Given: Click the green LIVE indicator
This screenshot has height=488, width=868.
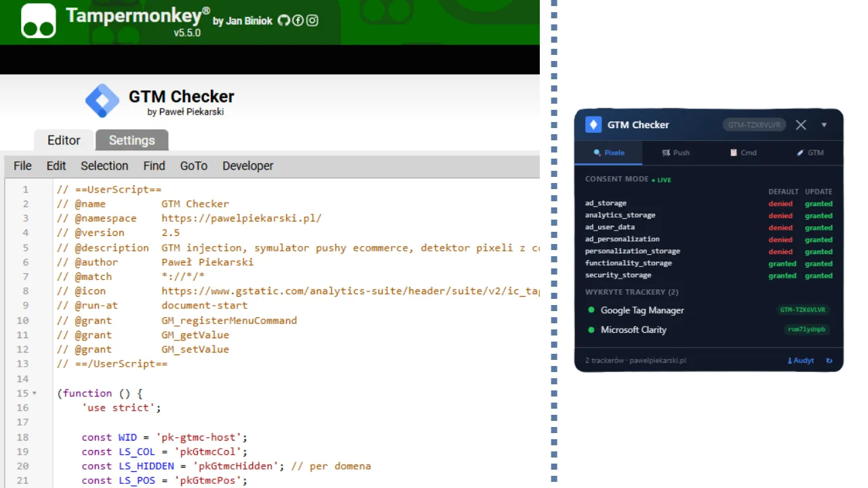Looking at the screenshot, I should [661, 180].
